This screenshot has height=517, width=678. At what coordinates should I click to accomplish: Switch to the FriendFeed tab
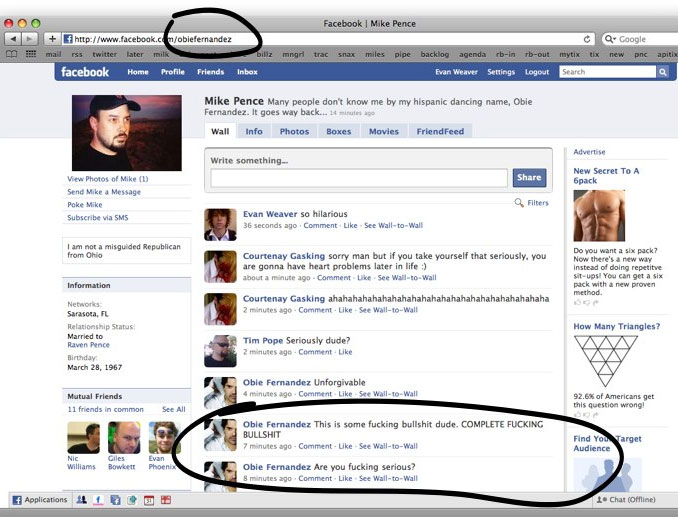tap(440, 131)
